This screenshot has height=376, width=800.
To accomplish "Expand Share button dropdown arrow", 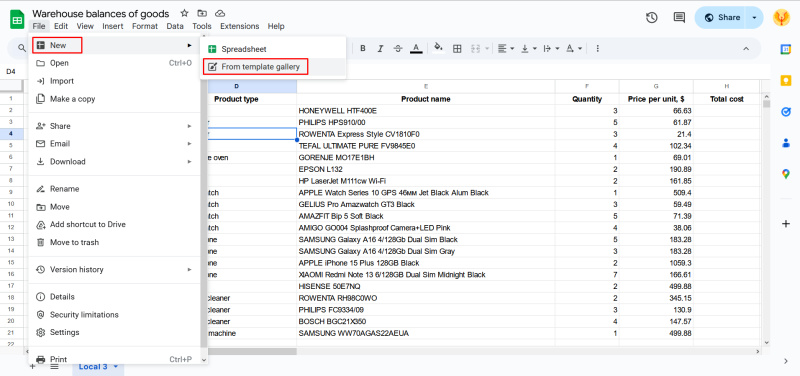I will coord(754,17).
